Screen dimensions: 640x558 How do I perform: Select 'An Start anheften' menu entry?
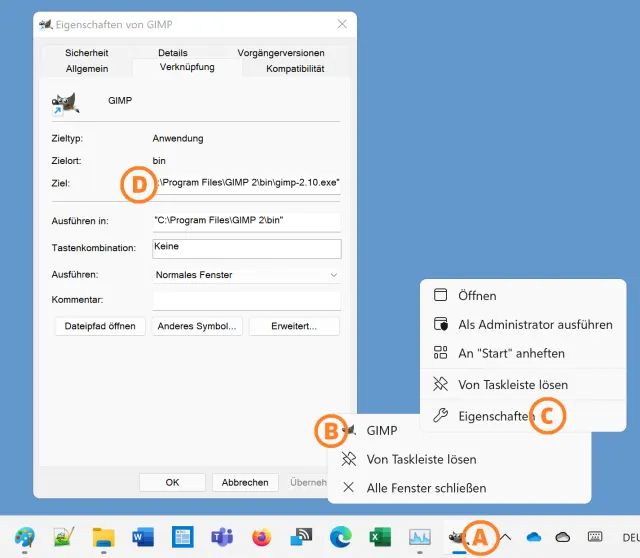(511, 353)
